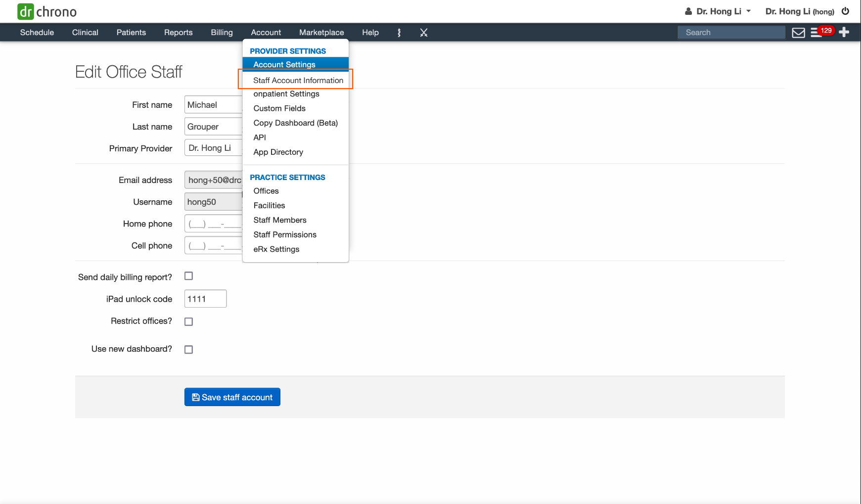Viewport: 861px width, 504px height.
Task: Click the Cell phone field
Action: [214, 245]
